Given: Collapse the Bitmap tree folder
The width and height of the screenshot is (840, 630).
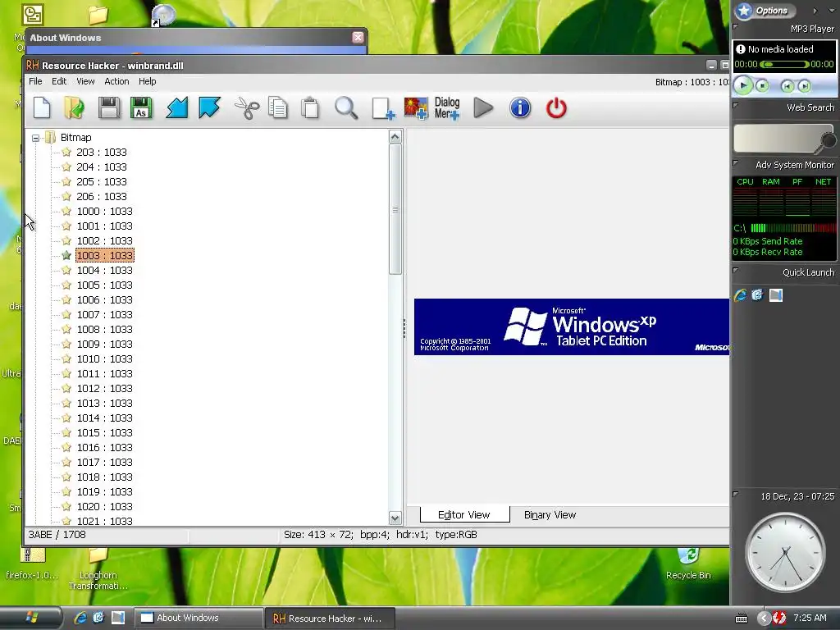Looking at the screenshot, I should coord(35,138).
